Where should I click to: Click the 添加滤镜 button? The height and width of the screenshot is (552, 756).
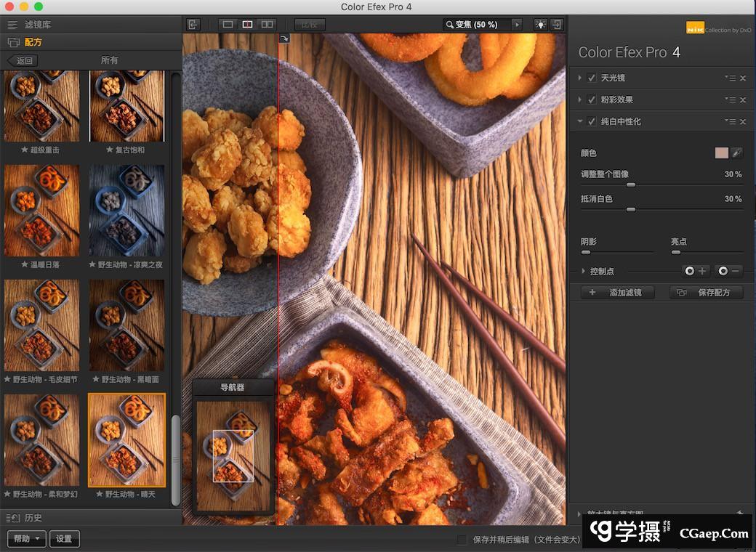[x=618, y=293]
